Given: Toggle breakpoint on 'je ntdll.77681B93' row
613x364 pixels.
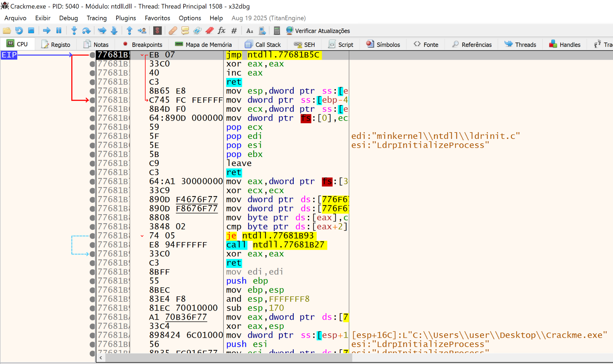Looking at the screenshot, I should (92, 236).
